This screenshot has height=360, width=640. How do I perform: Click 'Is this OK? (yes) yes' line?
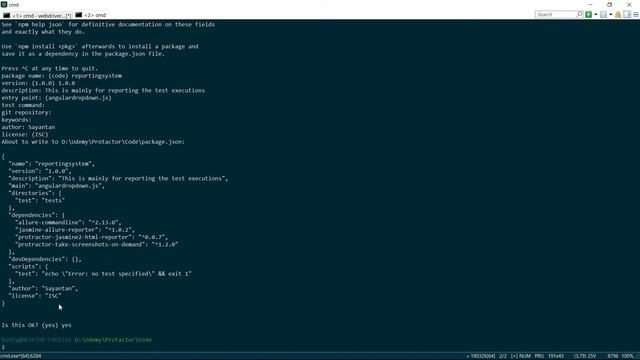[36, 325]
